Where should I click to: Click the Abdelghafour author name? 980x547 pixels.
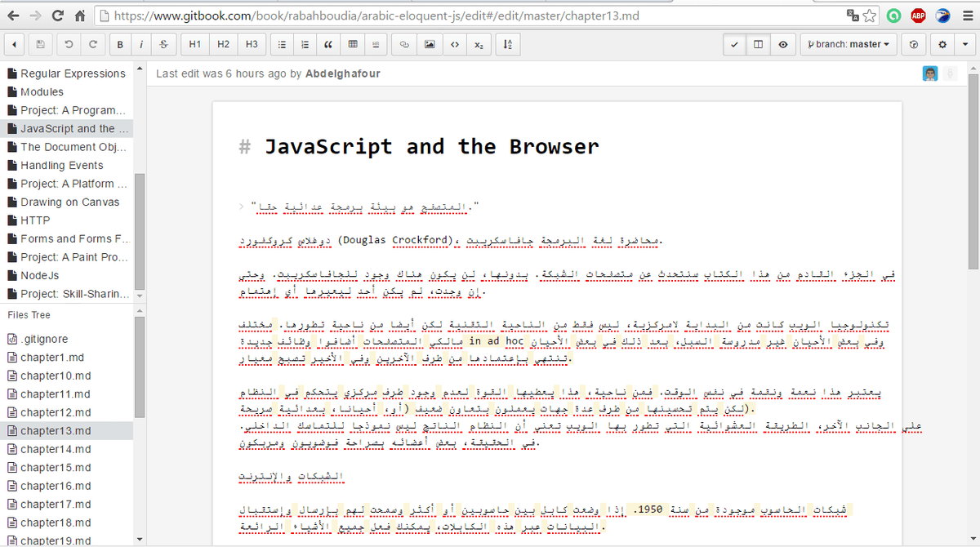tap(342, 73)
